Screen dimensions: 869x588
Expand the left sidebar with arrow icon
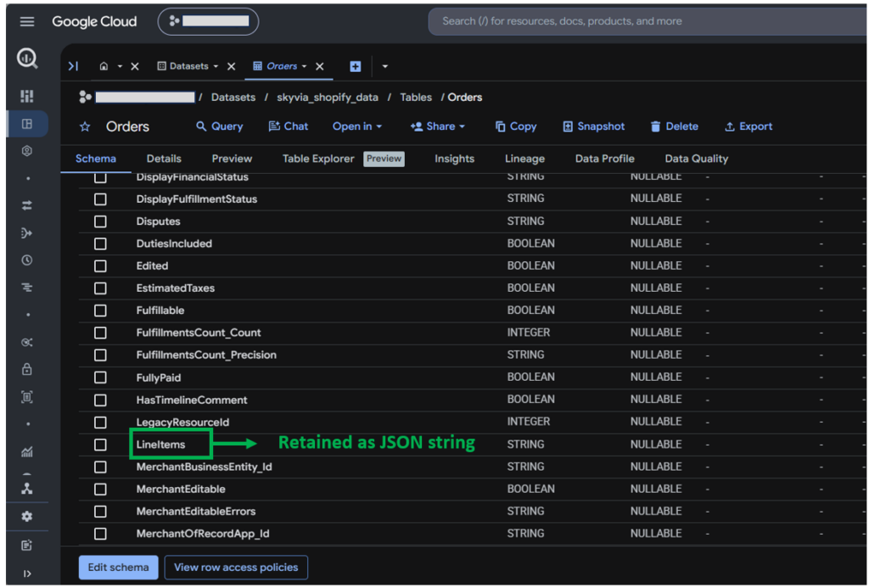26,573
